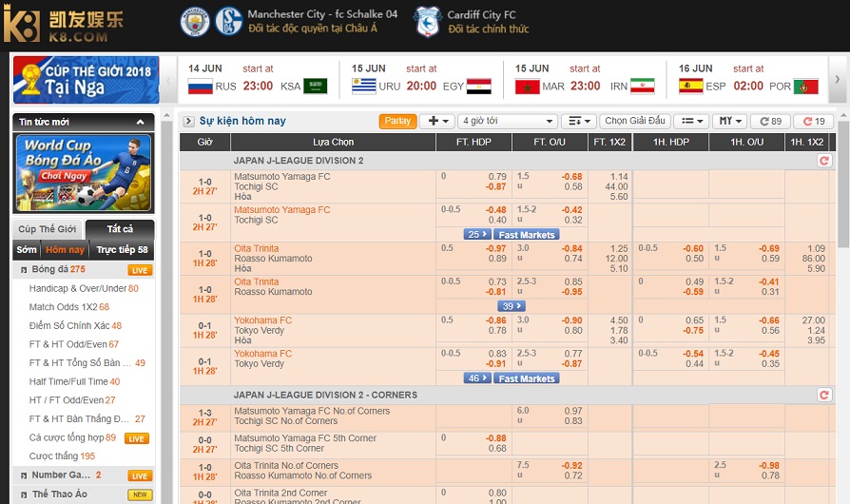Click the live refresh button showing 19

[x=813, y=122]
